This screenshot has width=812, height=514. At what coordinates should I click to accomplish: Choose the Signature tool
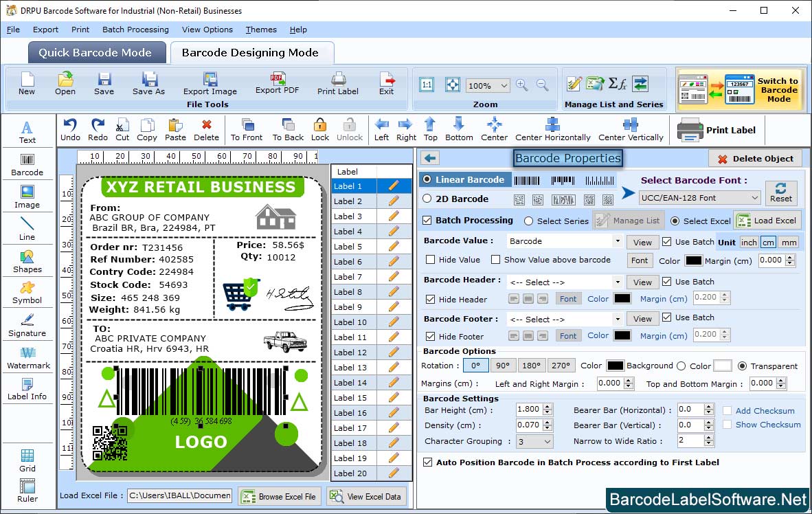point(27,325)
